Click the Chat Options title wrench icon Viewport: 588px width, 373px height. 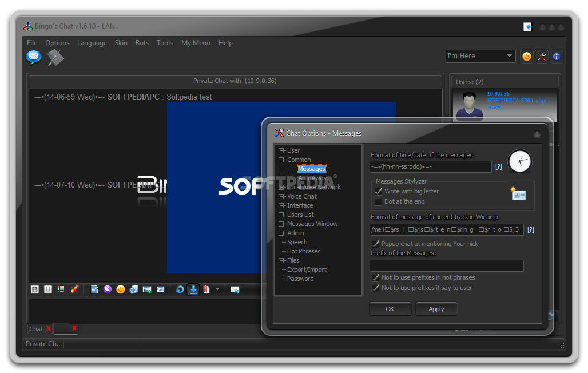pyautogui.click(x=279, y=133)
